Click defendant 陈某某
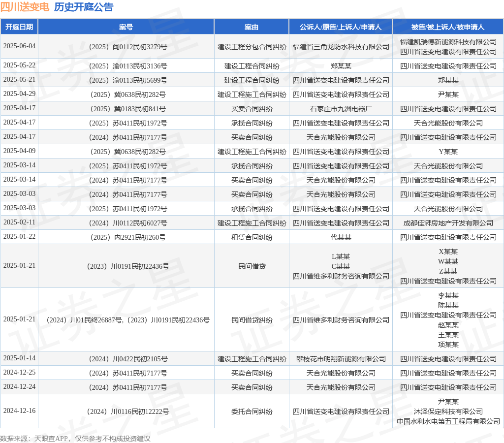Image resolution: width=504 pixels, height=443 pixels. coord(448,305)
